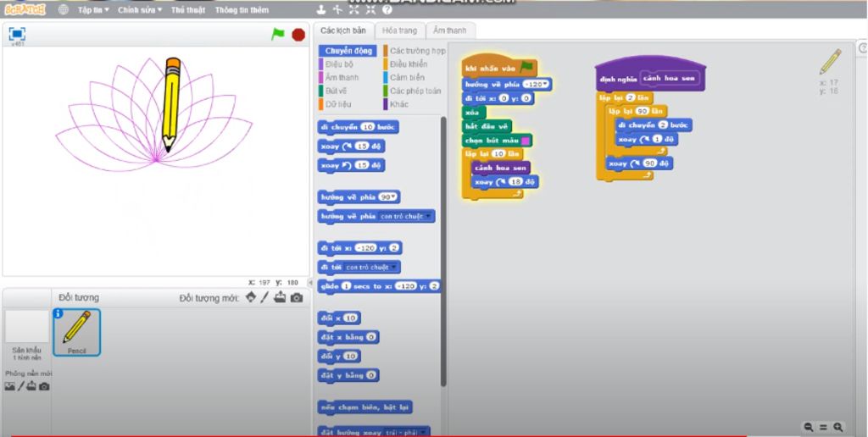Select Bút vẽ block category
The height and width of the screenshot is (437, 868).
336,91
